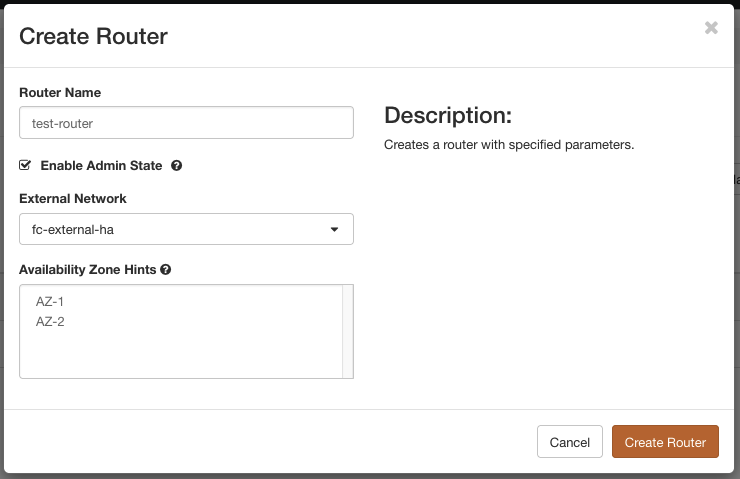The width and height of the screenshot is (740, 479).
Task: Click the Description heading
Action: 447,114
